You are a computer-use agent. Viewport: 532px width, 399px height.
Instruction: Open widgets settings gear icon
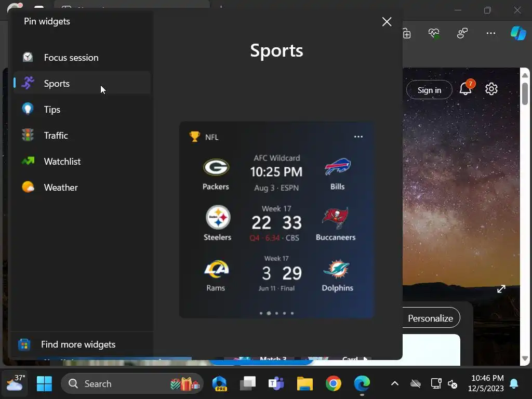[491, 89]
